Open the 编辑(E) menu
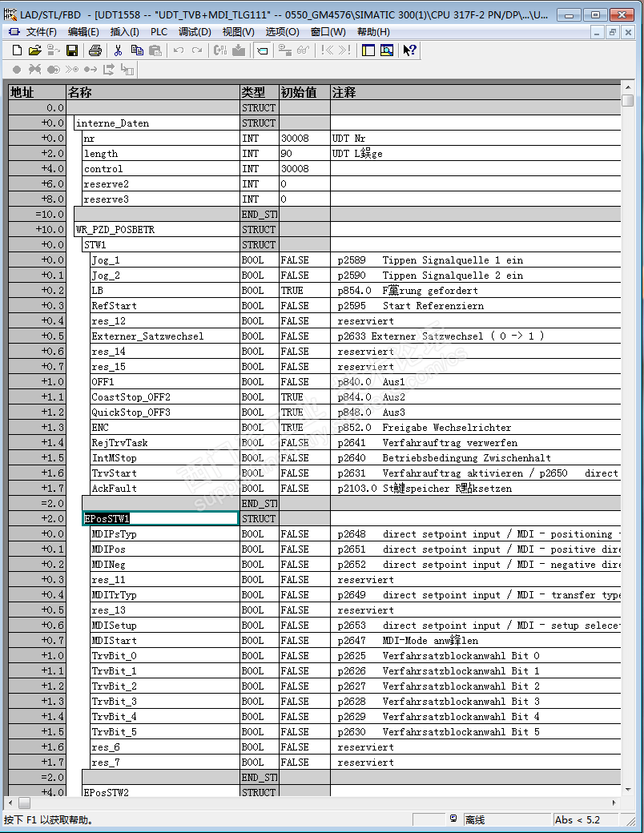This screenshot has height=833, width=644. tap(83, 32)
